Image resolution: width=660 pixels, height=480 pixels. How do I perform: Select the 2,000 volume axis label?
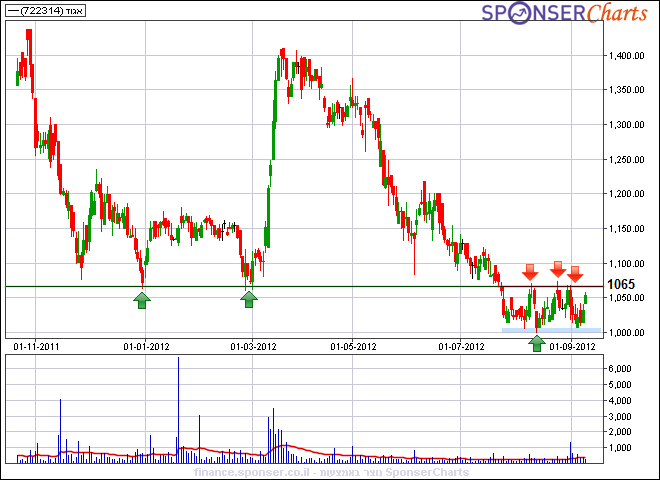coord(620,432)
